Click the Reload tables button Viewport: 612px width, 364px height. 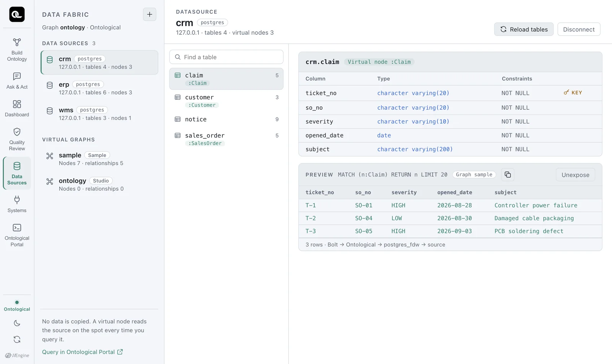click(524, 29)
